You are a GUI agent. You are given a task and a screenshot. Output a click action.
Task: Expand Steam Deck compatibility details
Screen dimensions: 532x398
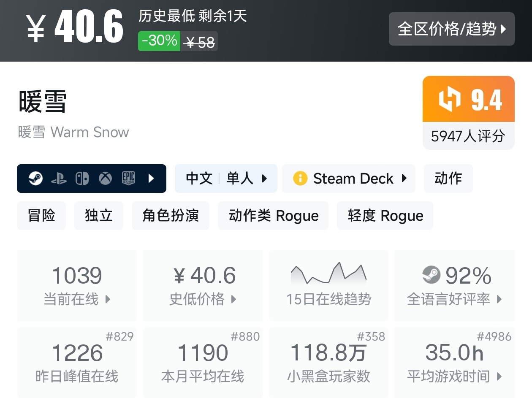[x=348, y=179]
